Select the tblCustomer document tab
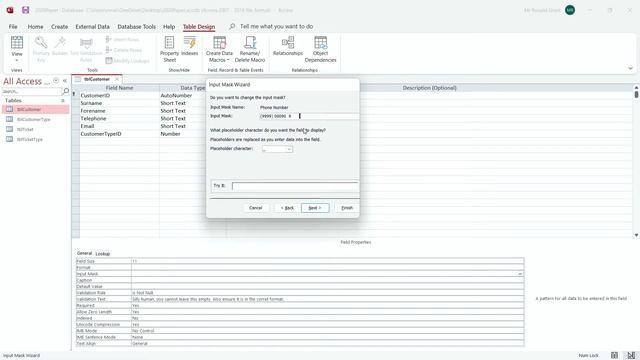The height and width of the screenshot is (360, 640). point(97,79)
